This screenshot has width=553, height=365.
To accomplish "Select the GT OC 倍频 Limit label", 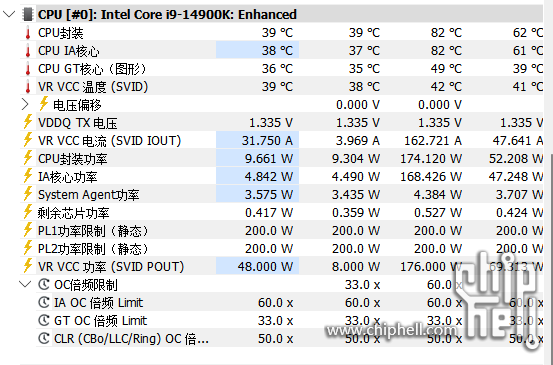I will (x=101, y=321).
